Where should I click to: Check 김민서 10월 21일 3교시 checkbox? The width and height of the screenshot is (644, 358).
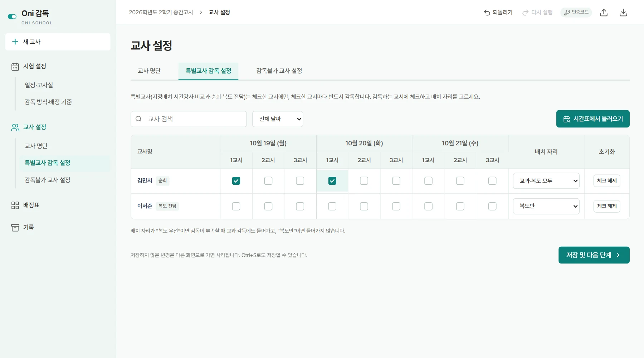pyautogui.click(x=492, y=181)
